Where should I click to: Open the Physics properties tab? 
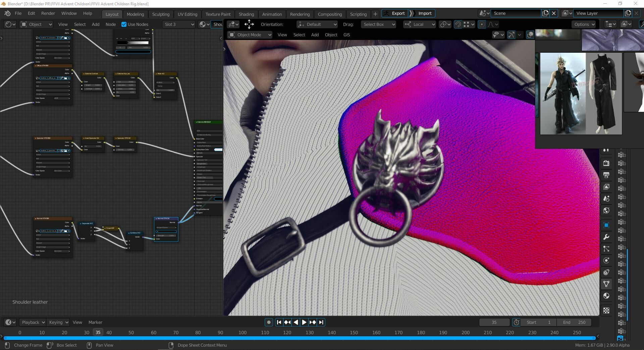point(606,261)
